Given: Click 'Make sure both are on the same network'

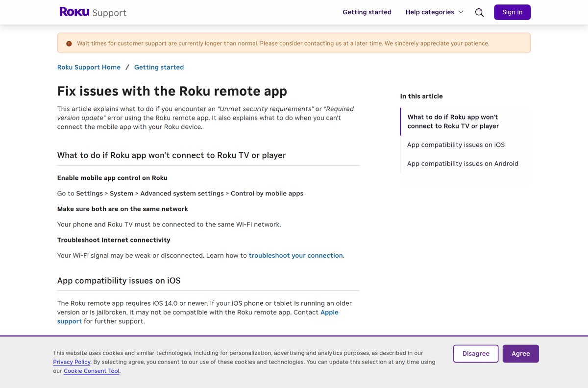Looking at the screenshot, I should tap(122, 209).
